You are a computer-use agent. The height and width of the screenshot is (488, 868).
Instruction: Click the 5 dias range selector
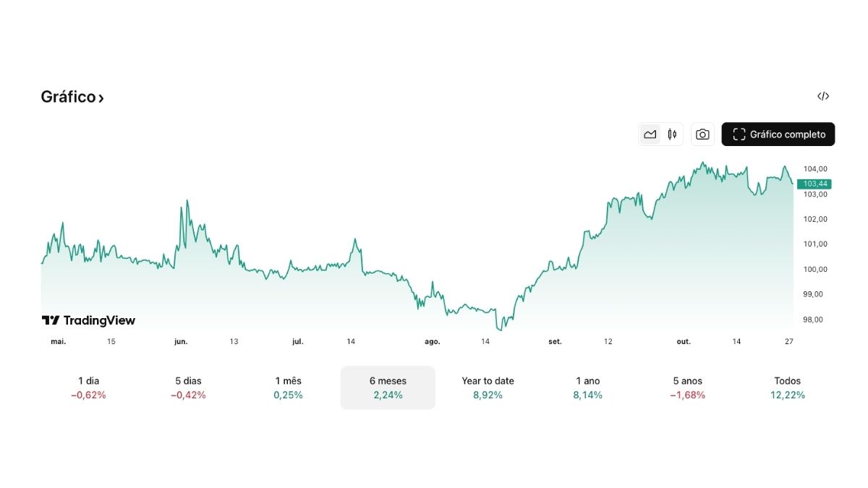click(188, 388)
